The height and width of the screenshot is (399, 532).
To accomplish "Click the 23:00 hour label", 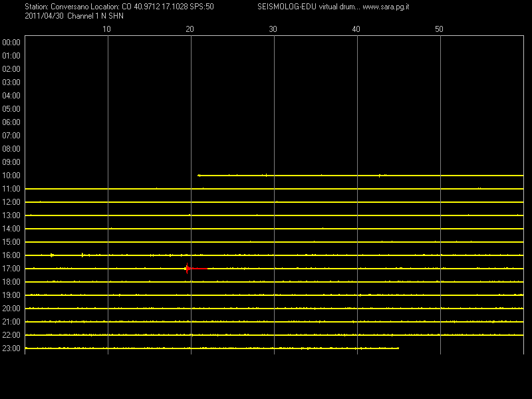I will (x=11, y=348).
